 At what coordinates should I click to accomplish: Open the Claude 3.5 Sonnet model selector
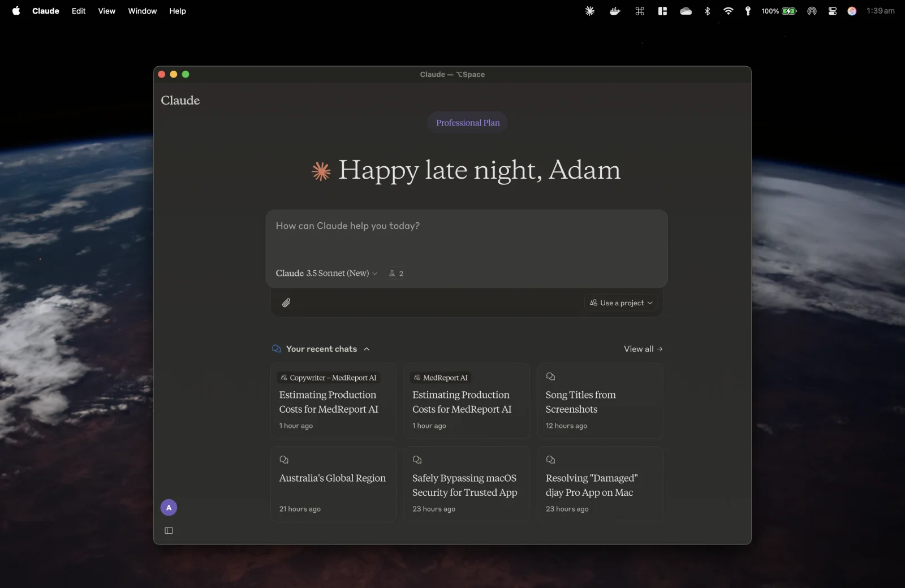[326, 273]
